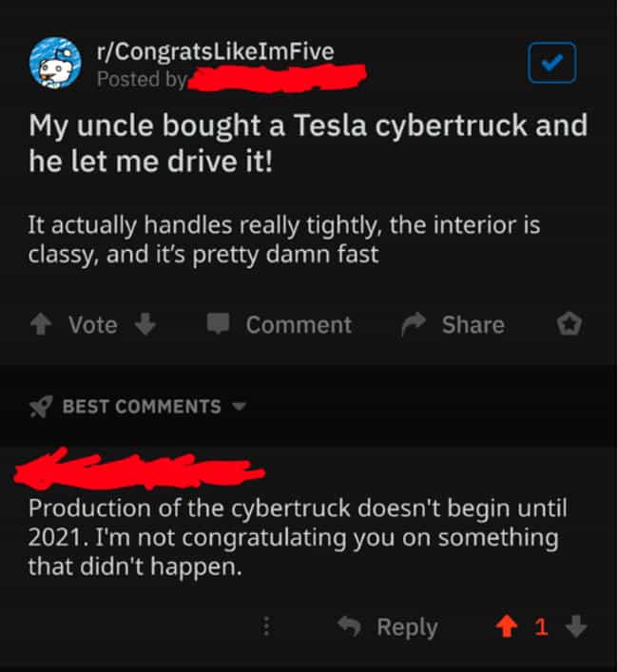Click the rocket icon beside Best Comments
The height and width of the screenshot is (672, 618).
(x=41, y=406)
